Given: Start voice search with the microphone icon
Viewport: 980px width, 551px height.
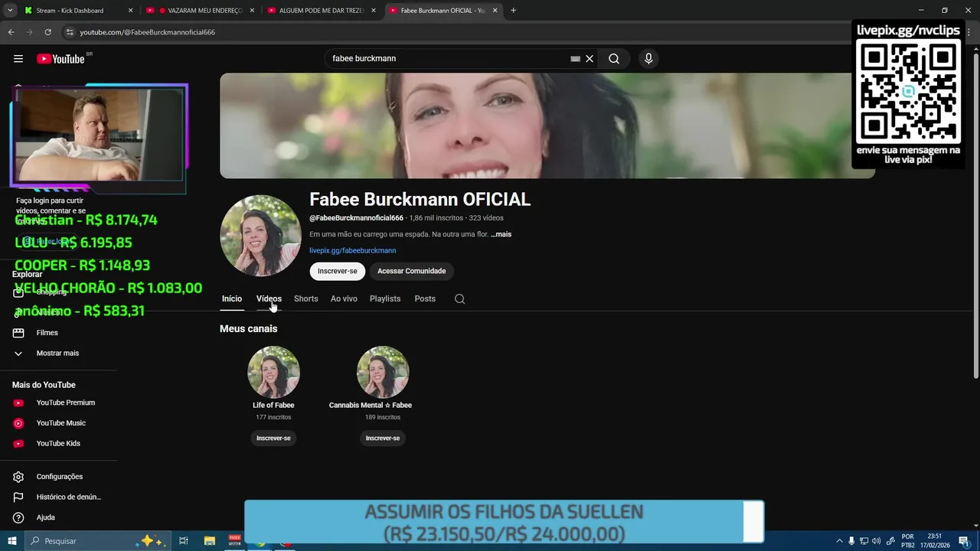Looking at the screenshot, I should (648, 59).
